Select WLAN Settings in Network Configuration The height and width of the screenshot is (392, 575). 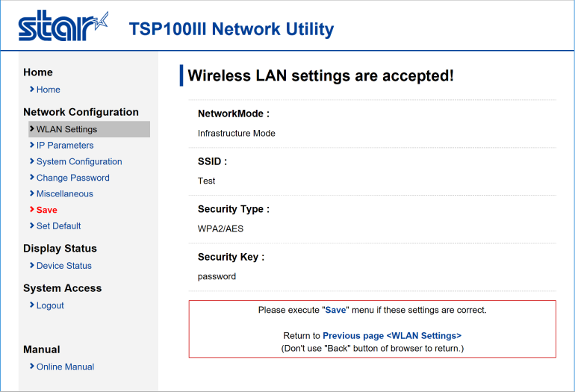[89, 129]
